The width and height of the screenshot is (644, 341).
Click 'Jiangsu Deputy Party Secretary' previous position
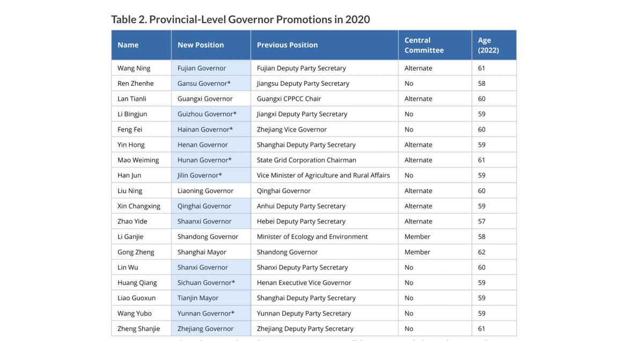coord(303,83)
